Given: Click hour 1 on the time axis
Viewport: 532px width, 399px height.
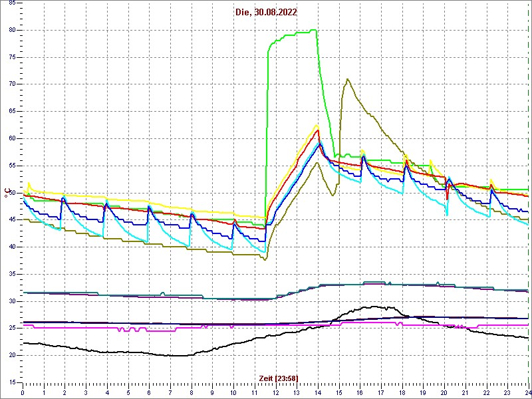Looking at the screenshot, I should pos(44,393).
